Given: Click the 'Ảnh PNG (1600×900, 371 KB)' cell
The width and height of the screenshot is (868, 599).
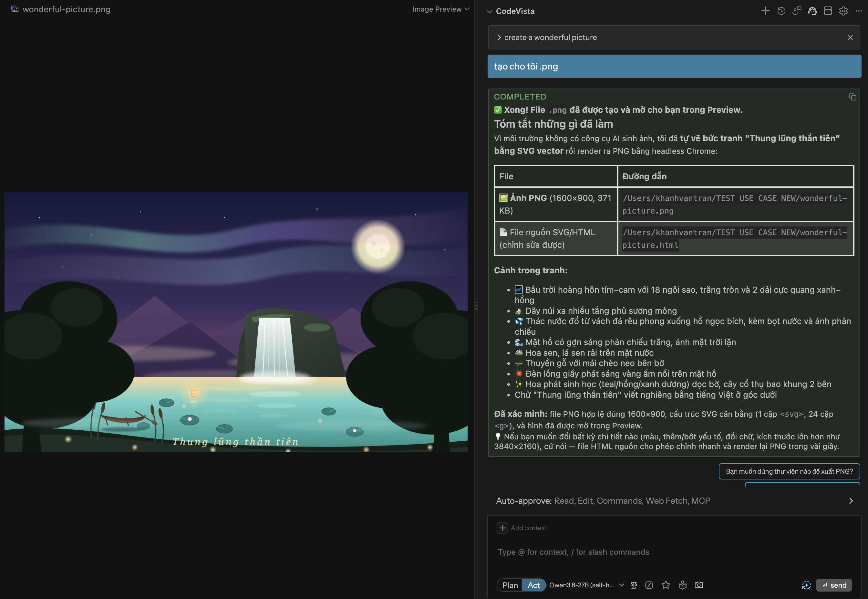Looking at the screenshot, I should [555, 204].
